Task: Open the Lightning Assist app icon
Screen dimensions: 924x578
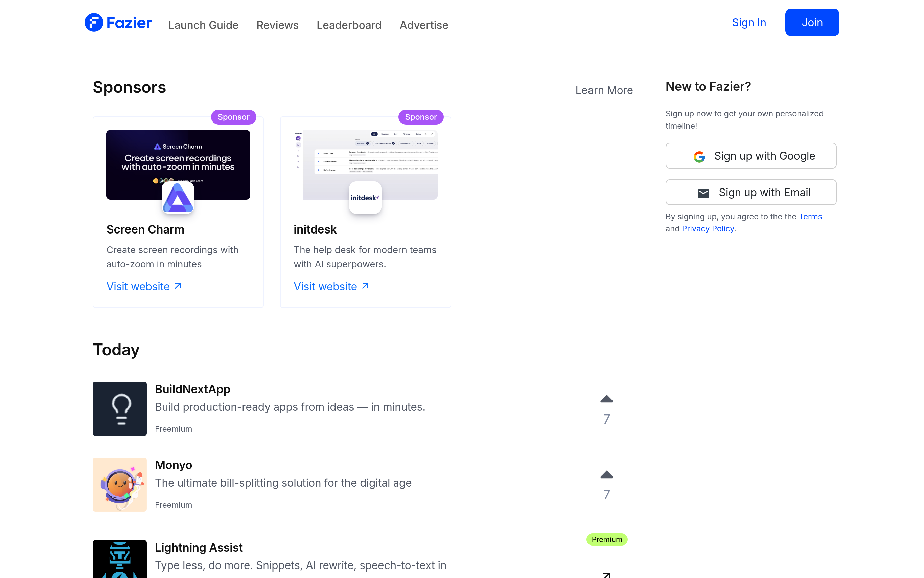Action: pyautogui.click(x=119, y=559)
